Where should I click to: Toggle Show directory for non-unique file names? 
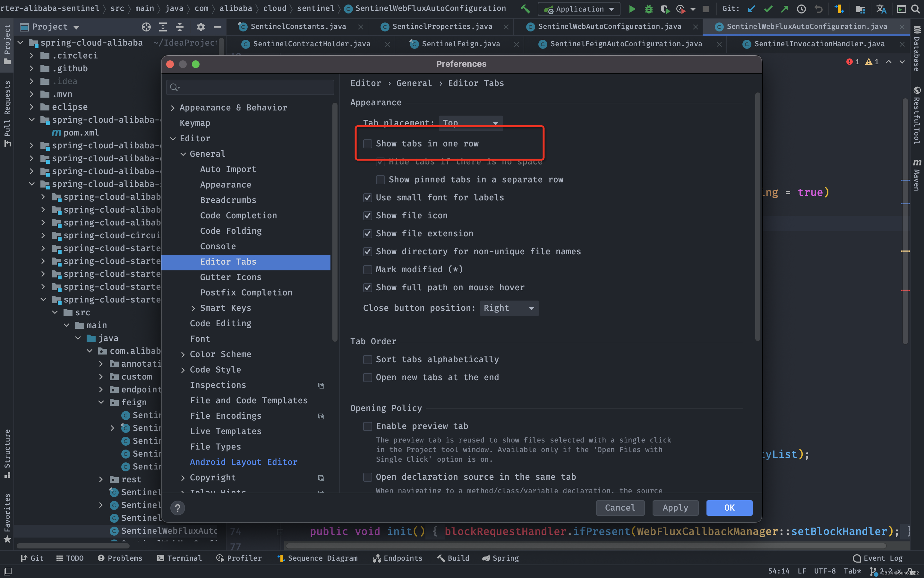point(367,251)
